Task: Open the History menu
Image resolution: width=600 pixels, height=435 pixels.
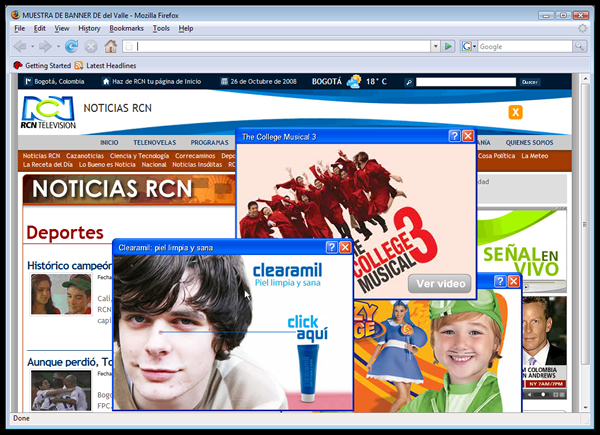Action: coord(89,29)
